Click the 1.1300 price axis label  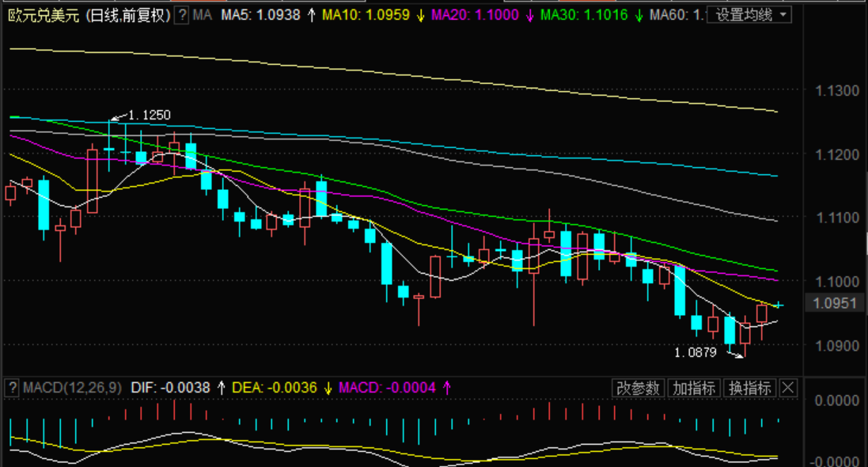[x=837, y=91]
